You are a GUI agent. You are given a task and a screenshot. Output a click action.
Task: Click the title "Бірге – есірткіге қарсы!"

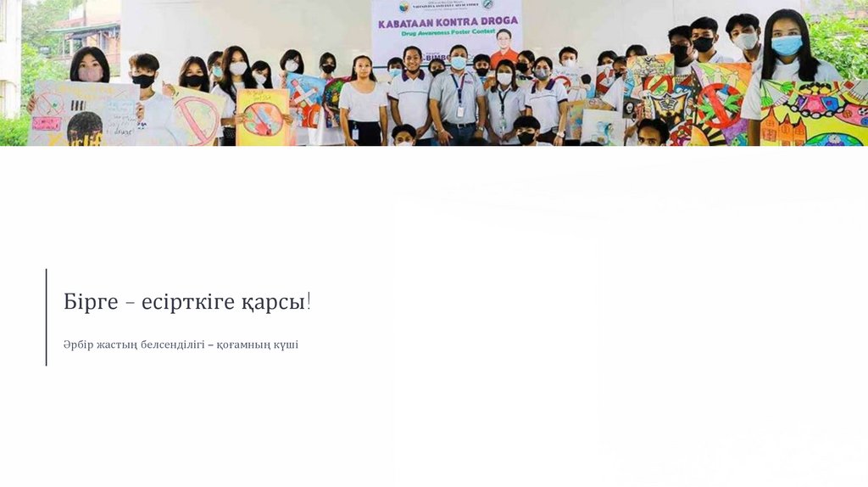[x=187, y=302]
